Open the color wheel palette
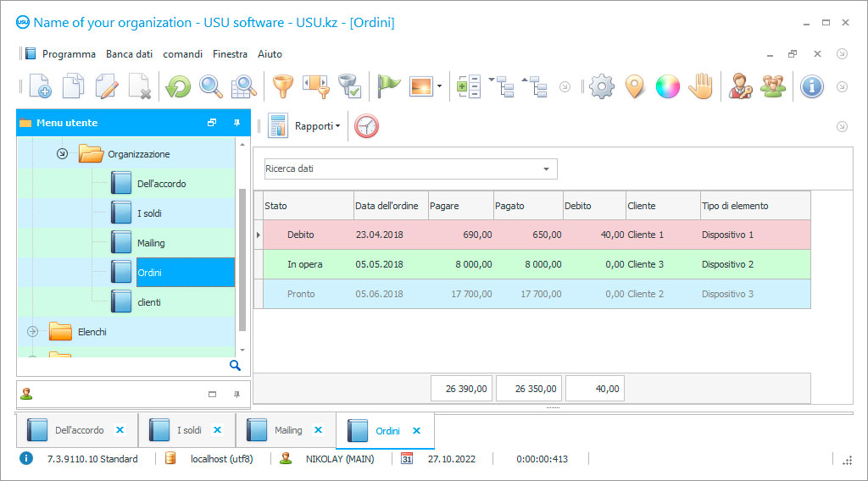This screenshot has height=481, width=868. (668, 86)
